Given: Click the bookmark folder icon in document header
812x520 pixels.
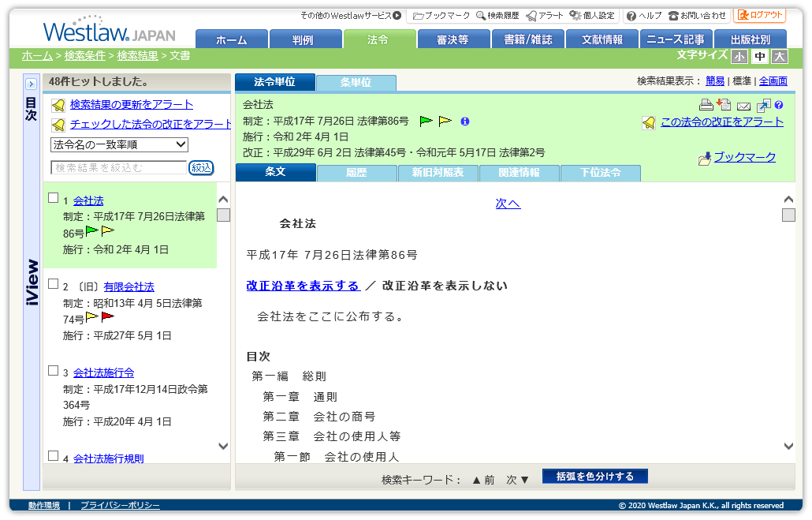Looking at the screenshot, I should pos(705,159).
